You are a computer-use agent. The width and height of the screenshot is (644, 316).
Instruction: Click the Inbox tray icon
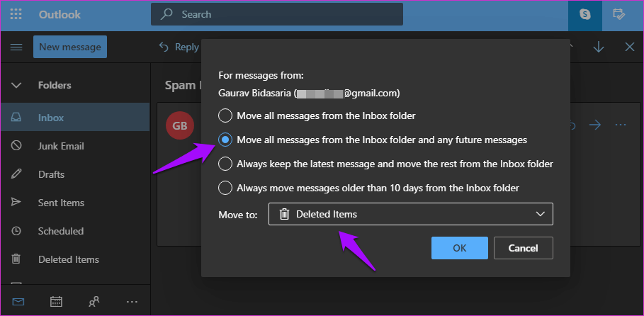click(x=16, y=118)
